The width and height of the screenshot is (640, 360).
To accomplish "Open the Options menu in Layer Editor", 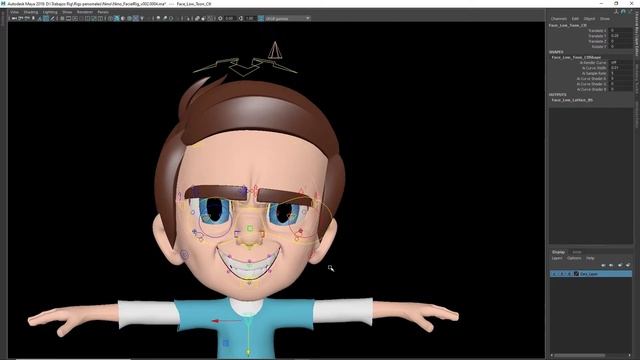I will [574, 258].
